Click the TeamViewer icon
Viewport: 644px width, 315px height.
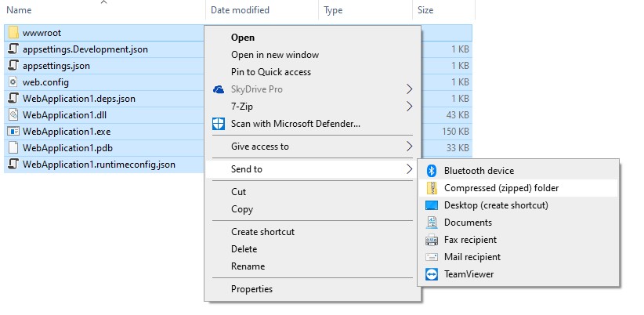[432, 274]
